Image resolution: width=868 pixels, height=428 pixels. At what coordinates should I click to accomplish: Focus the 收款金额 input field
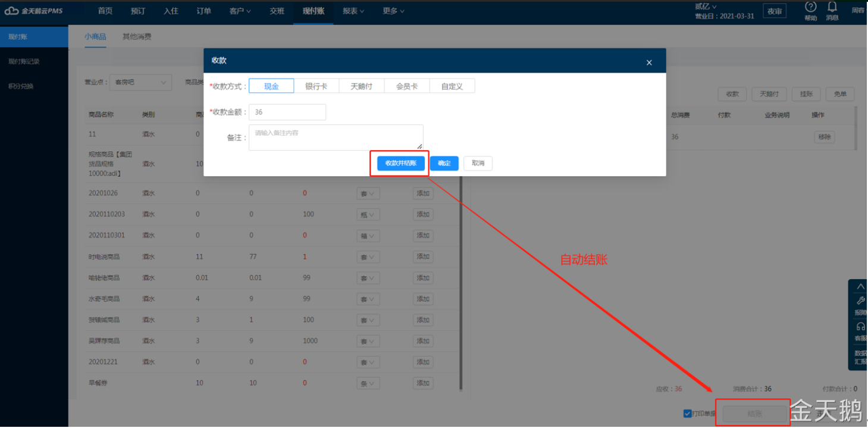(287, 112)
